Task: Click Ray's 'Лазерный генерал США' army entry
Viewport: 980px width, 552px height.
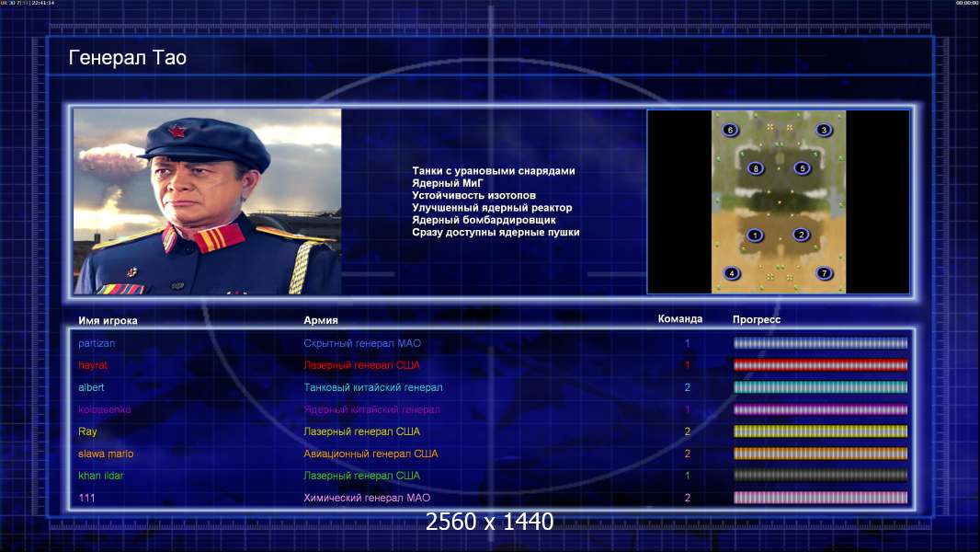Action: pos(361,431)
